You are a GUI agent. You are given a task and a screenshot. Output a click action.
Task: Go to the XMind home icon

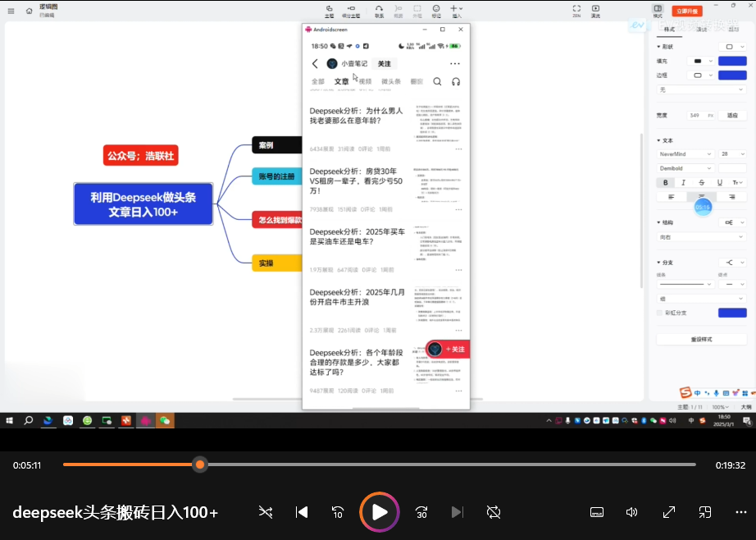tap(30, 11)
